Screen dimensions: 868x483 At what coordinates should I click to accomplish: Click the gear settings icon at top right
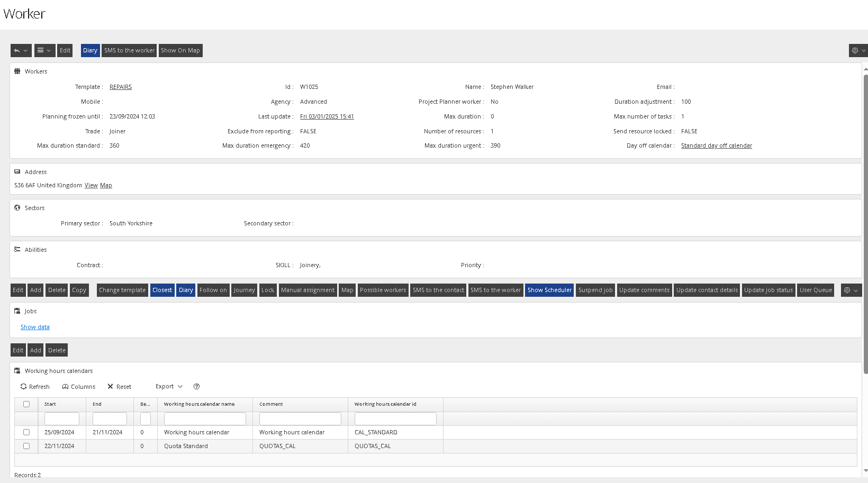pos(855,51)
